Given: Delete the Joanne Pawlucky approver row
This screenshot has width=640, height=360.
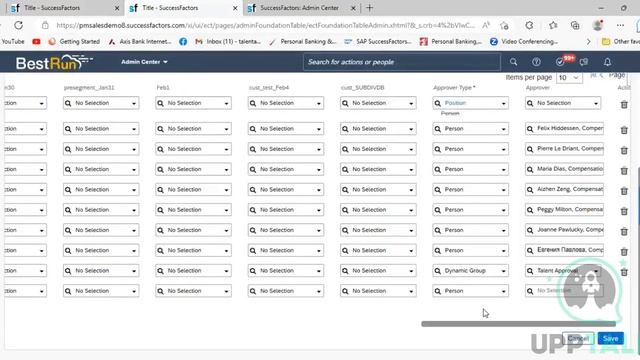Looking at the screenshot, I should click(624, 231).
